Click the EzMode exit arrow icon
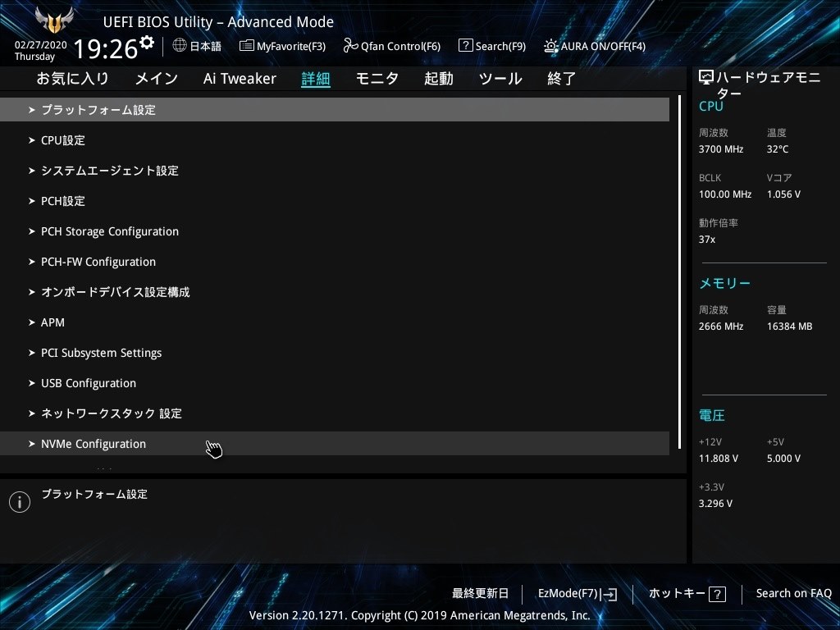840x630 pixels. (x=609, y=594)
